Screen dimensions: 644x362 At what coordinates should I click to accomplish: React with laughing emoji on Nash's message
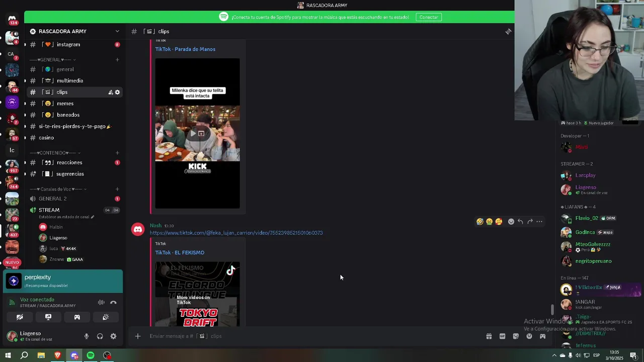tap(480, 222)
